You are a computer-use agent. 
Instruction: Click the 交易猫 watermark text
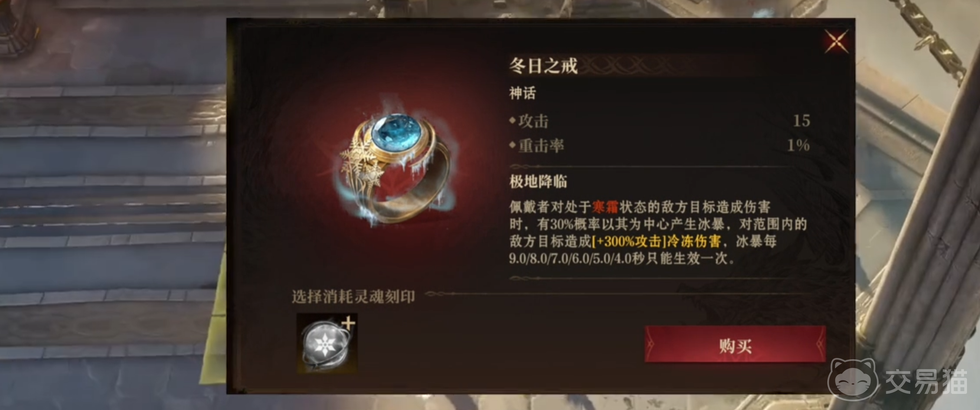click(x=926, y=382)
